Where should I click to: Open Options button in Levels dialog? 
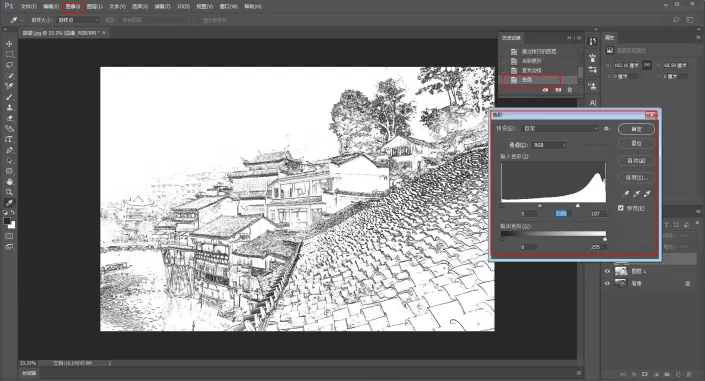point(636,178)
